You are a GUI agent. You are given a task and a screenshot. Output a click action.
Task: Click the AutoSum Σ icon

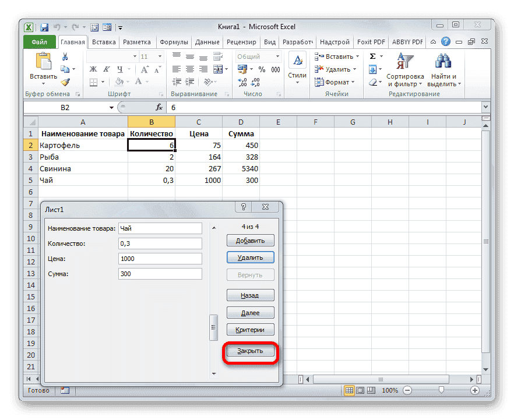tap(372, 56)
